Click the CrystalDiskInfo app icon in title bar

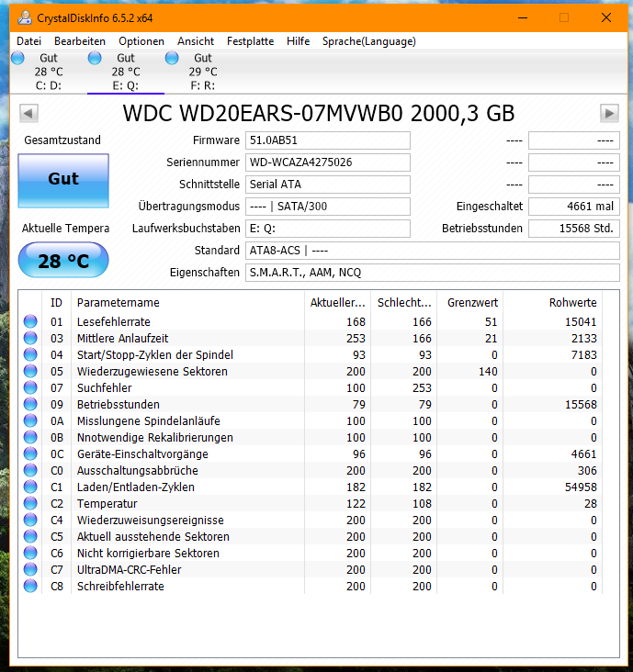click(25, 17)
